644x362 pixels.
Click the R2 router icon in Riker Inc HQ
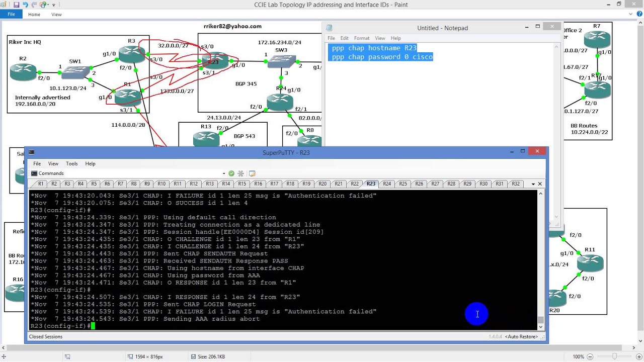pyautogui.click(x=23, y=71)
